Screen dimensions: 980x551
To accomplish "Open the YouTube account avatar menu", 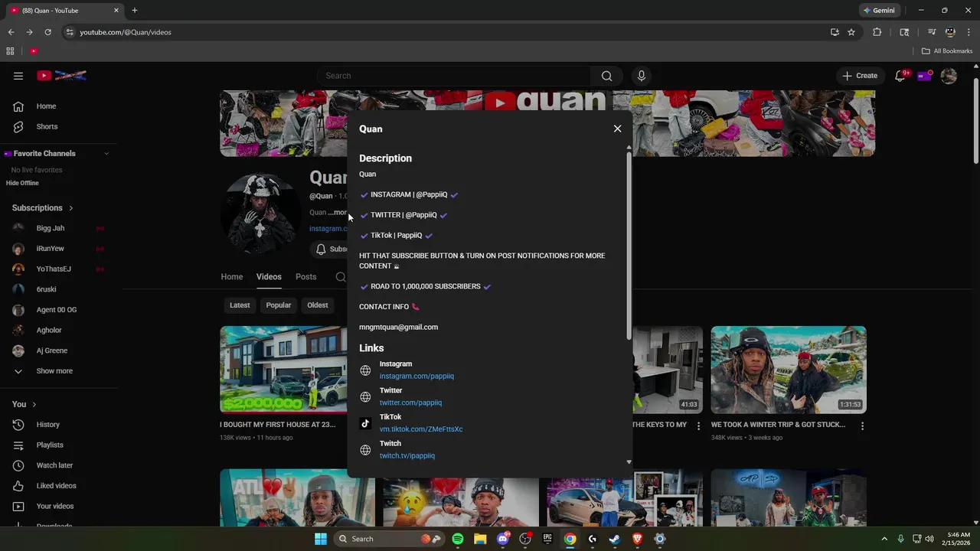I will point(949,76).
